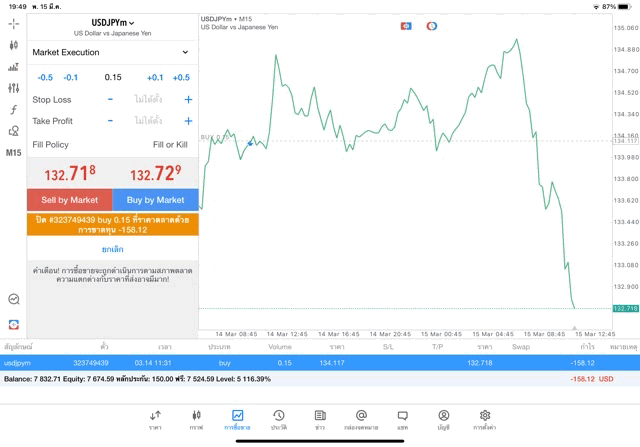Viewport: 640px width, 447px height.
Task: Open the Trade tab in bottom bar
Action: [237, 420]
